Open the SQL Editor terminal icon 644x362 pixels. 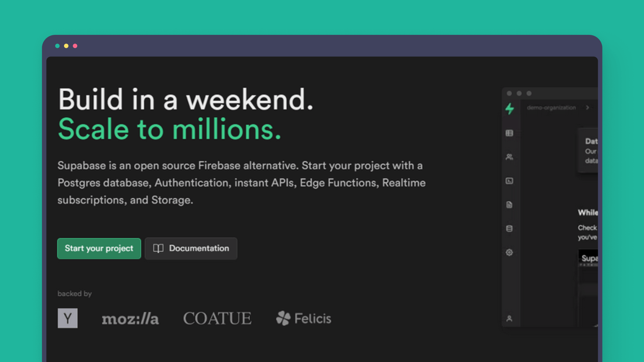(509, 181)
